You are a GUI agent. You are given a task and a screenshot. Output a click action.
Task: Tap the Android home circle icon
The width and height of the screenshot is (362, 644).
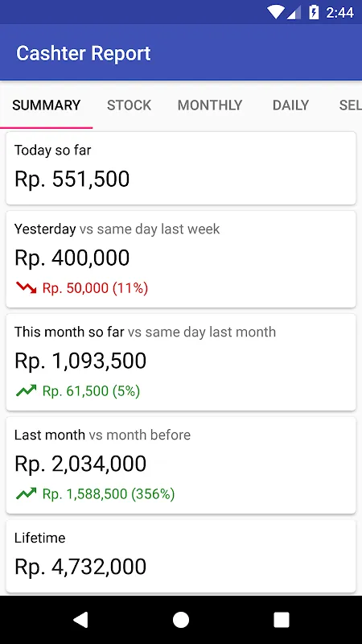click(x=180, y=620)
